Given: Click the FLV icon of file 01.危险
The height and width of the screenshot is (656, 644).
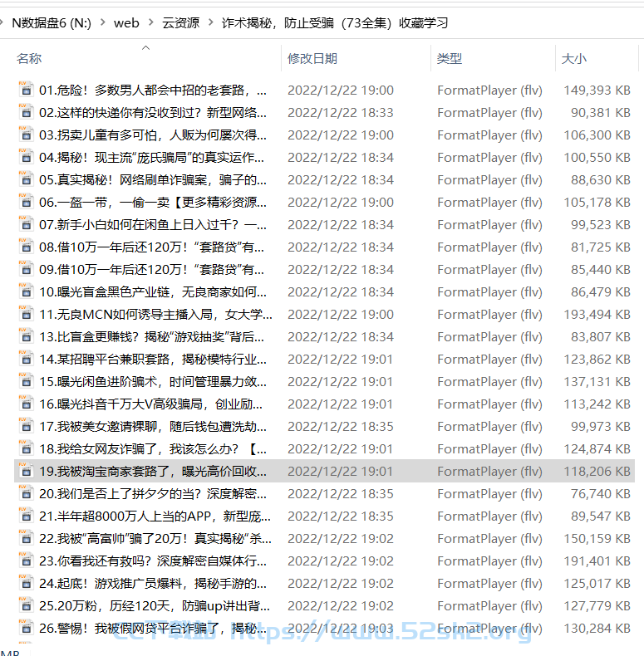Looking at the screenshot, I should click(26, 90).
